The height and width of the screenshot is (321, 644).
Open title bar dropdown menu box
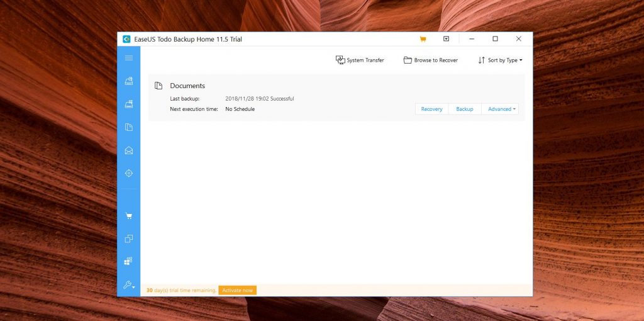point(446,39)
